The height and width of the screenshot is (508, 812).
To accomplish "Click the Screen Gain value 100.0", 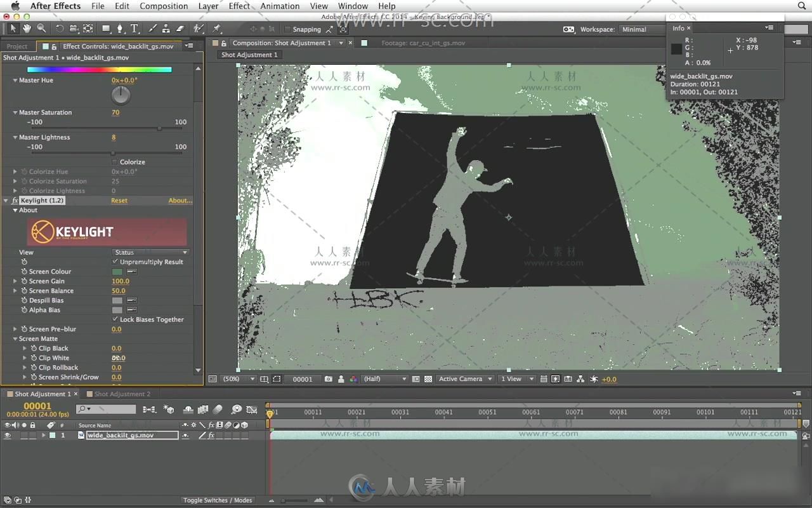I will click(x=121, y=281).
